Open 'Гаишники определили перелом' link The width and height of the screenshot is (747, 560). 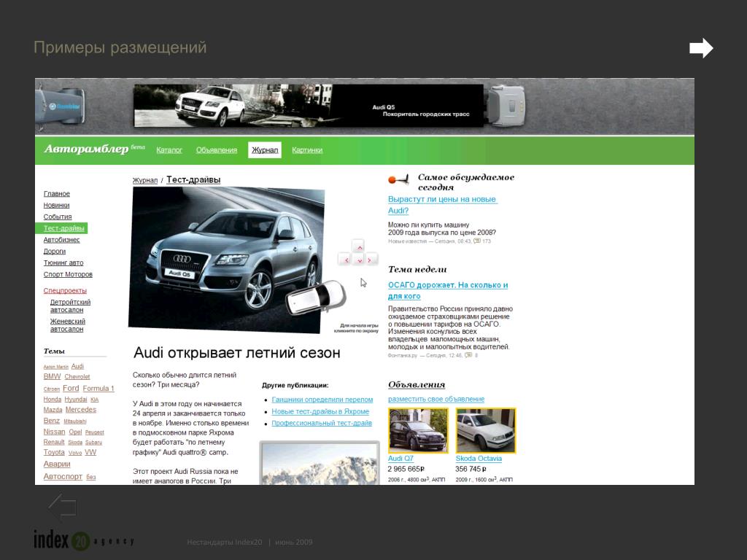(322, 400)
